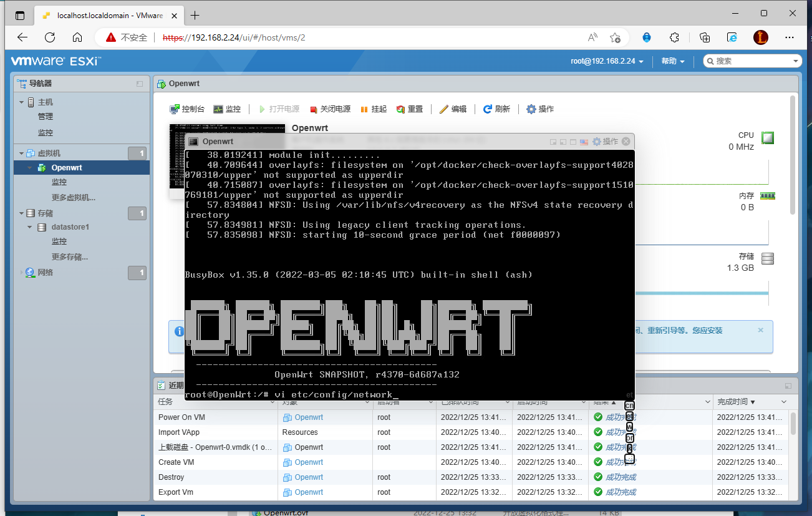This screenshot has height=516, width=812.
Task: Click the Edge read-aloud icon in address bar
Action: coord(592,37)
